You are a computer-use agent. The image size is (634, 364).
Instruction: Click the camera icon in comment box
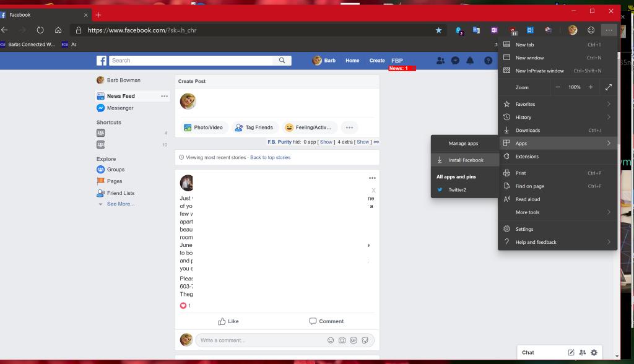tap(342, 340)
